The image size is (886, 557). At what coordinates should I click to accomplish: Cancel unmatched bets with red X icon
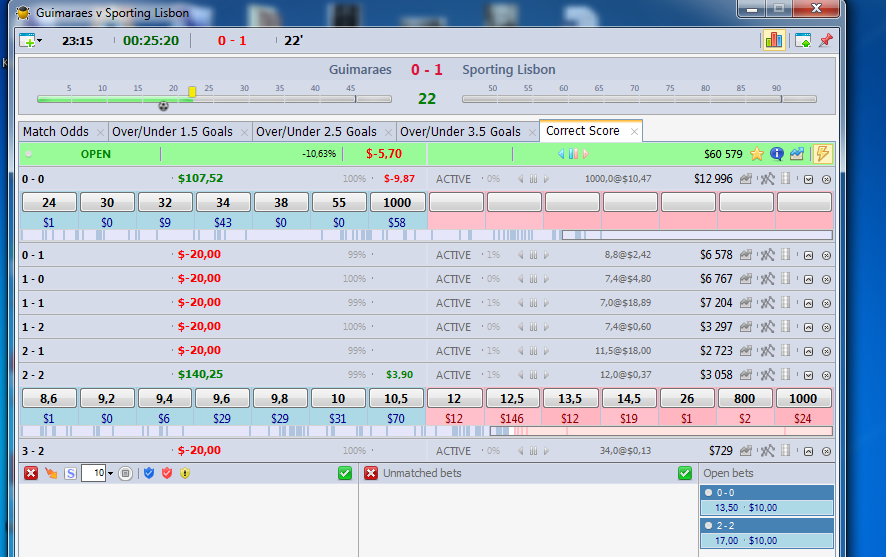(371, 473)
